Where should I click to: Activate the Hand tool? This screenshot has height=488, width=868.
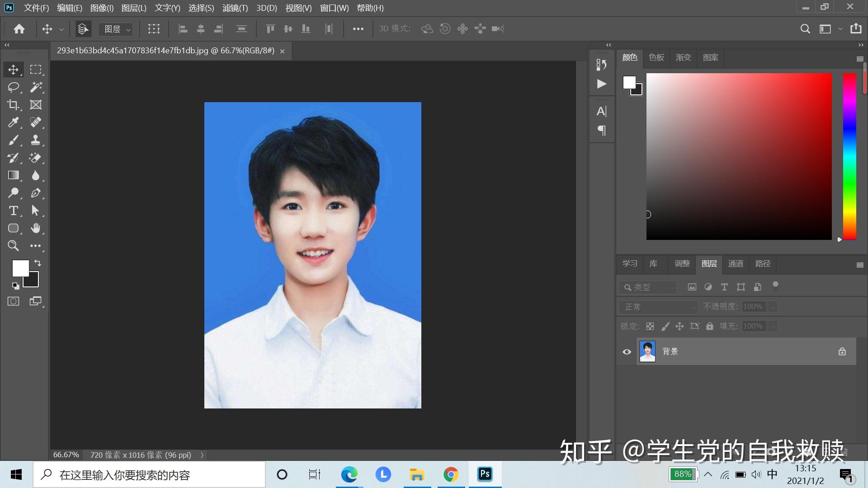tap(35, 228)
